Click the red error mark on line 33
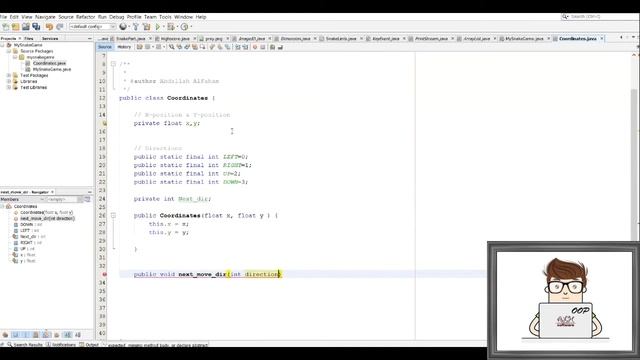Image resolution: width=640 pixels, height=360 pixels. click(104, 274)
